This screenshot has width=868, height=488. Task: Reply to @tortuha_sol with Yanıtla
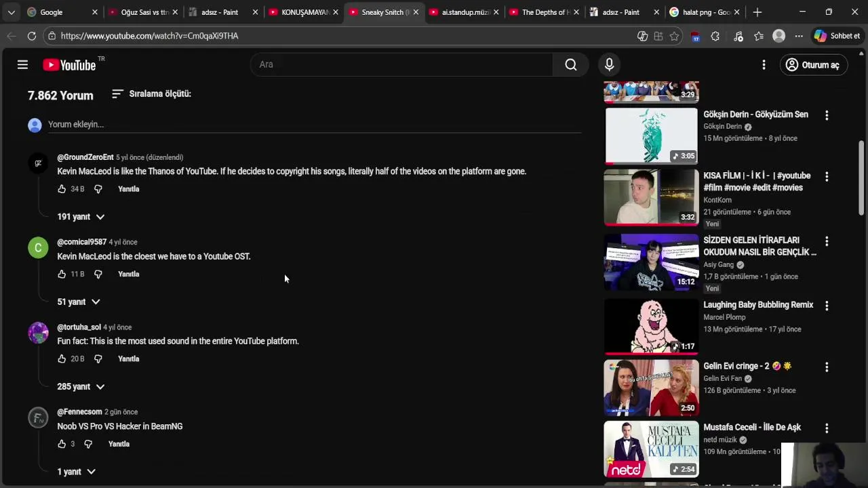click(x=129, y=359)
